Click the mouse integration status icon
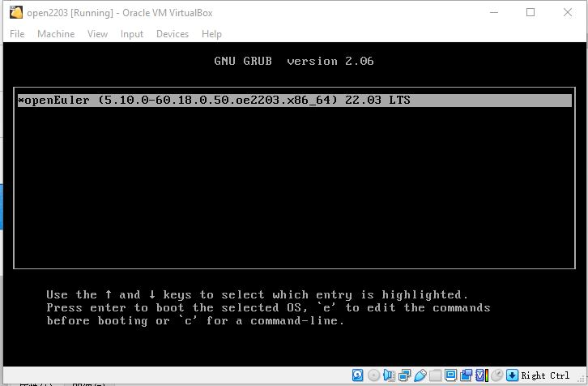Screen dimensions: 588x386 click(496, 375)
